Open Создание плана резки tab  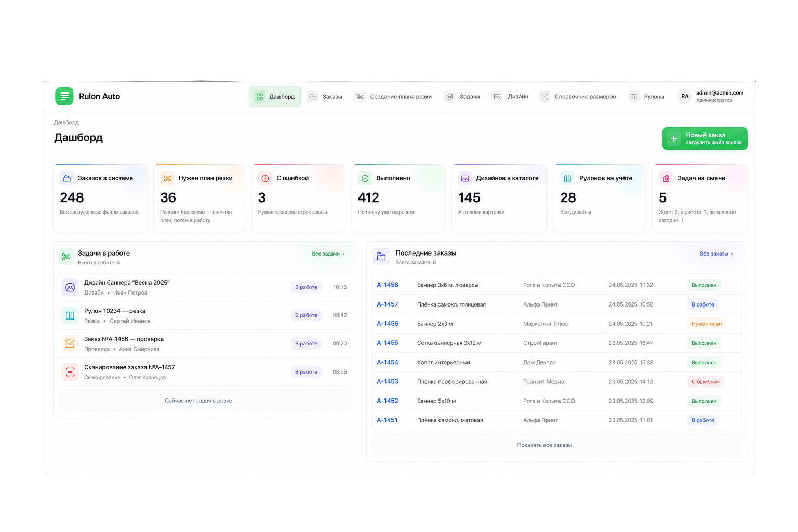[x=393, y=97]
